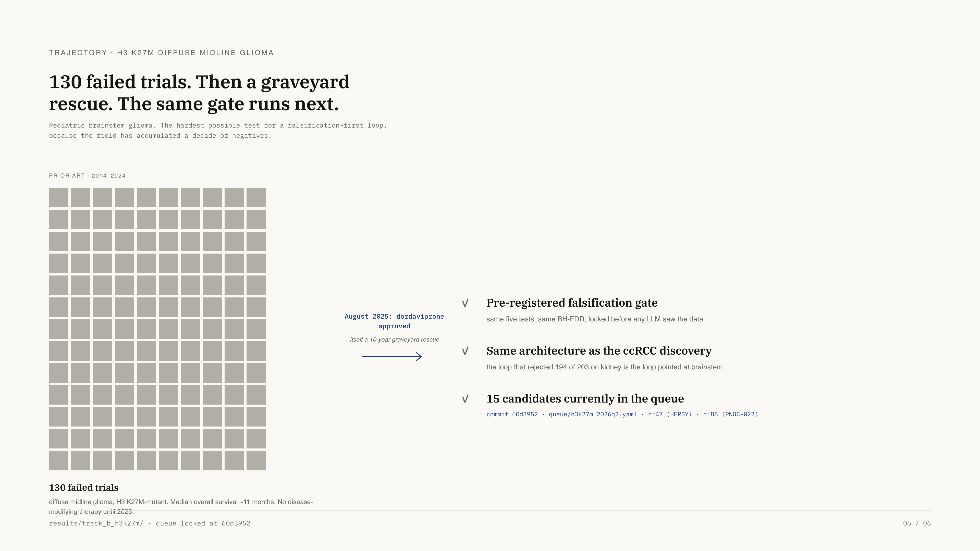Click the 130 failed trials caption heading
980x551 pixels.
coord(84,487)
